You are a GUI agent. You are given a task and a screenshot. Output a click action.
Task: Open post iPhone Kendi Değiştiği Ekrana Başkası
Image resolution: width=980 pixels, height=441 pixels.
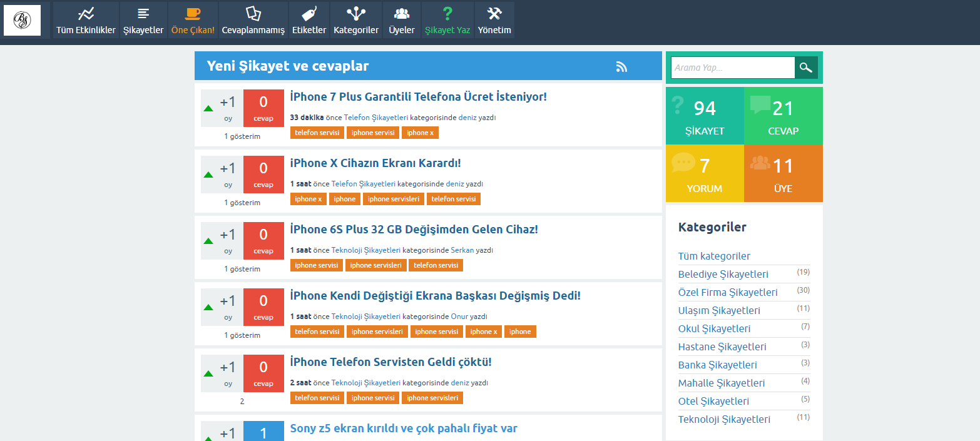(x=436, y=296)
